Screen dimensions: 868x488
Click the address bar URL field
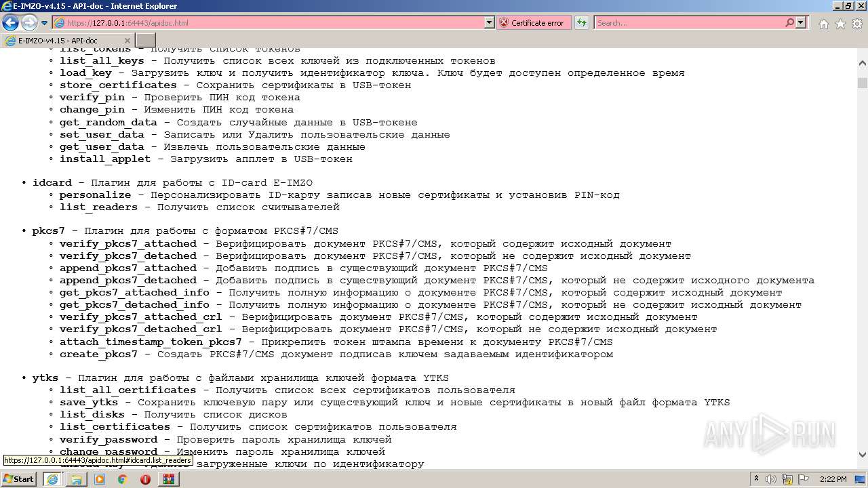(269, 23)
